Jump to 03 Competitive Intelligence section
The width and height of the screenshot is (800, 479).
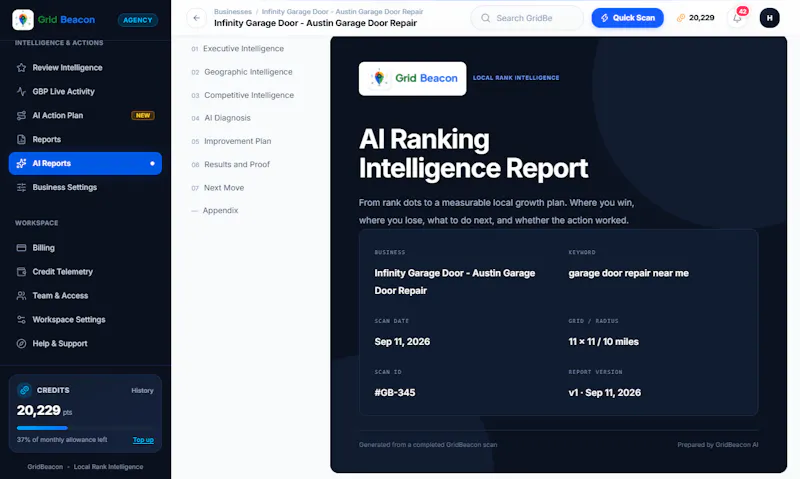pos(243,95)
